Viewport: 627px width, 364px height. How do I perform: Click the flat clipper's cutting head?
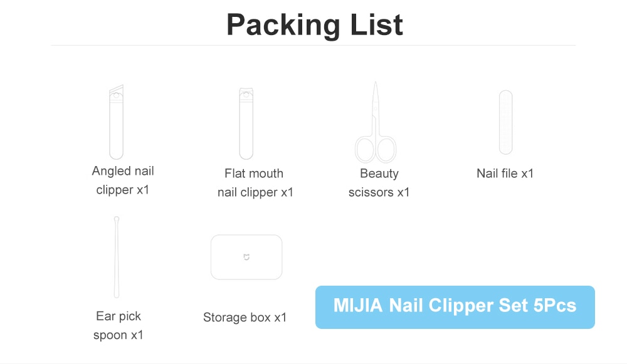246,93
